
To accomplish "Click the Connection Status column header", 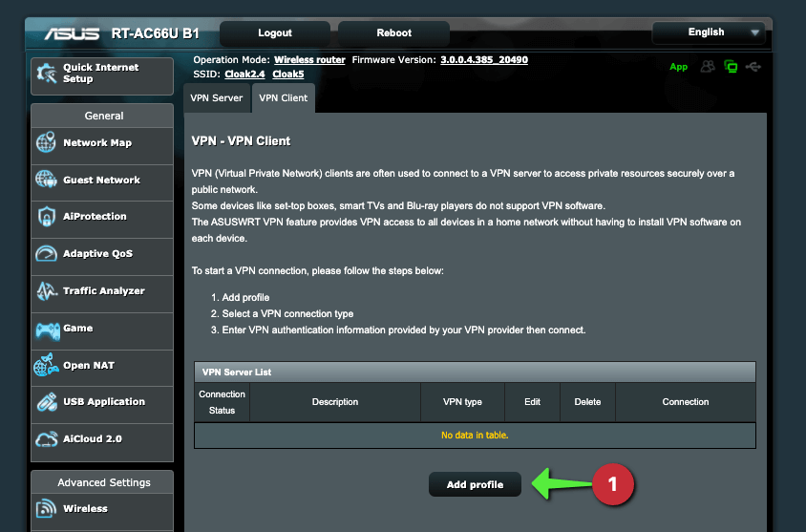I will coord(223,402).
